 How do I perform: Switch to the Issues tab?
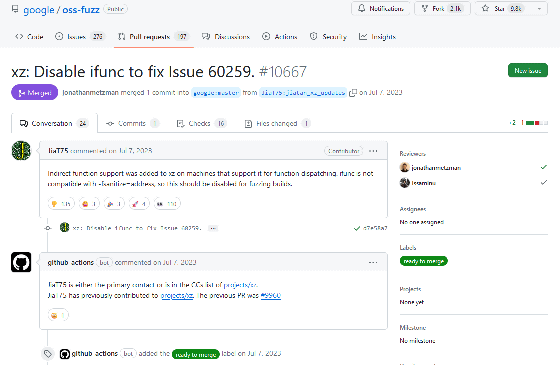80,36
